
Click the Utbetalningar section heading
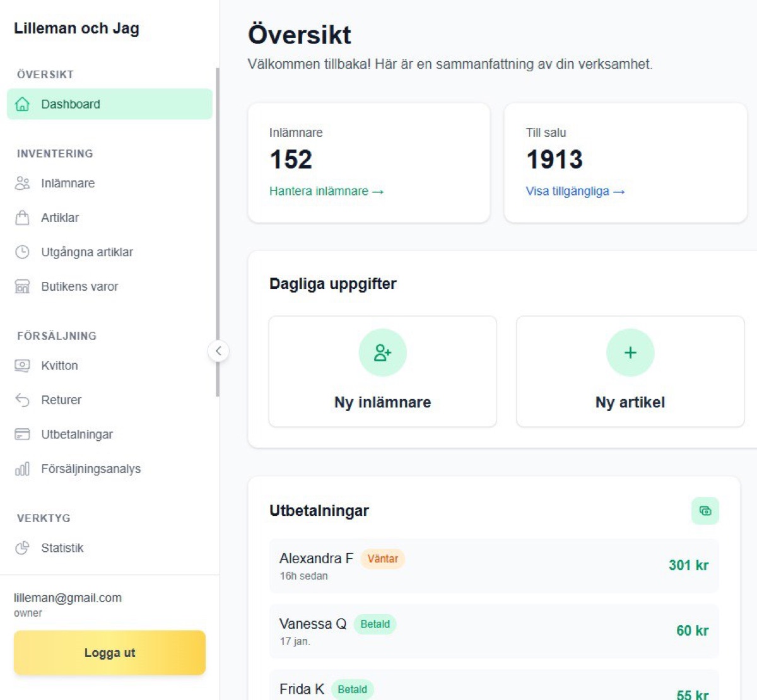319,511
